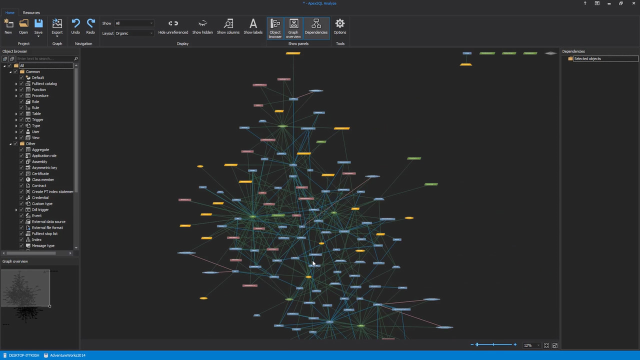The height and width of the screenshot is (360, 640).
Task: Click the Certificate type icon in tree
Action: click(28, 173)
